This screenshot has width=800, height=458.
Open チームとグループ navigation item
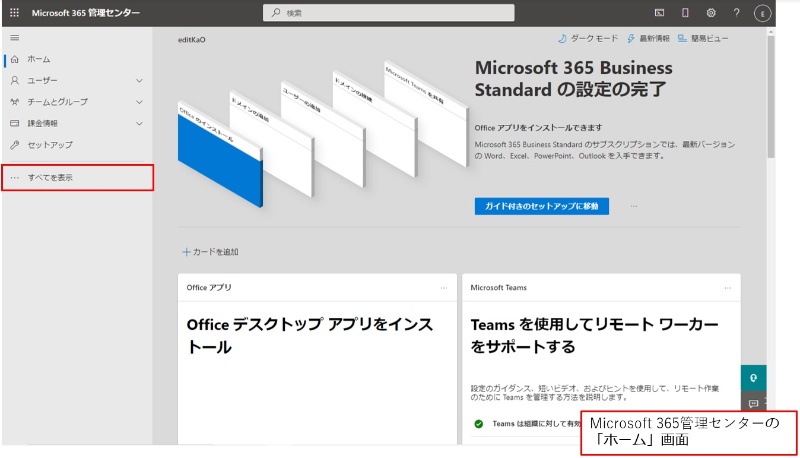(57, 102)
